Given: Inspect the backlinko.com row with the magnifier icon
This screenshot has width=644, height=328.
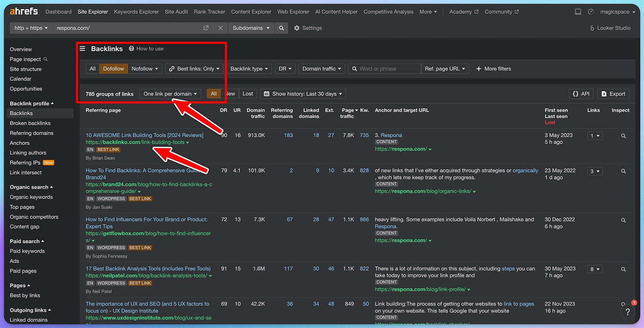Looking at the screenshot, I should point(623,136).
